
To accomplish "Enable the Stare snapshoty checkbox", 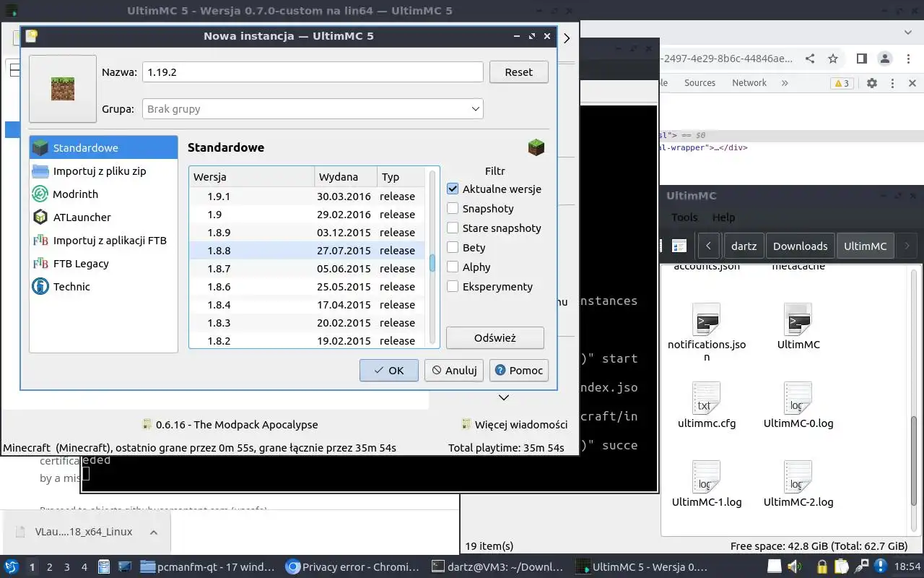I will click(x=453, y=228).
